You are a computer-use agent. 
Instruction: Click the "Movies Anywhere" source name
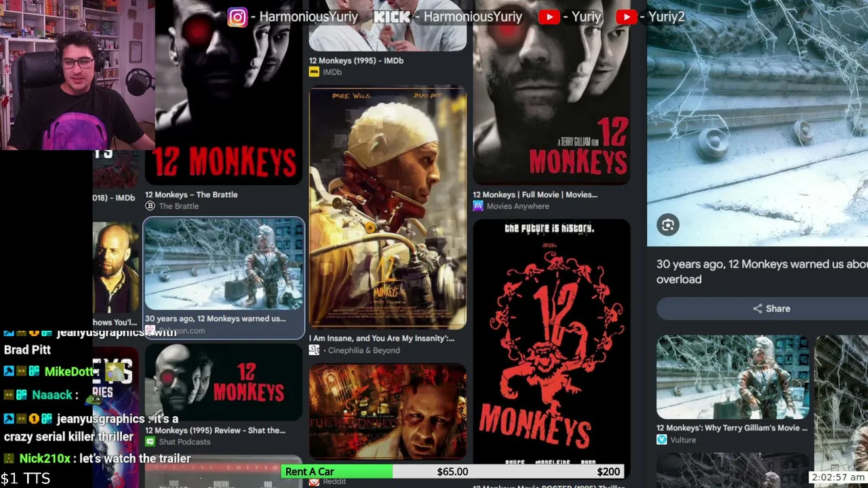[518, 206]
